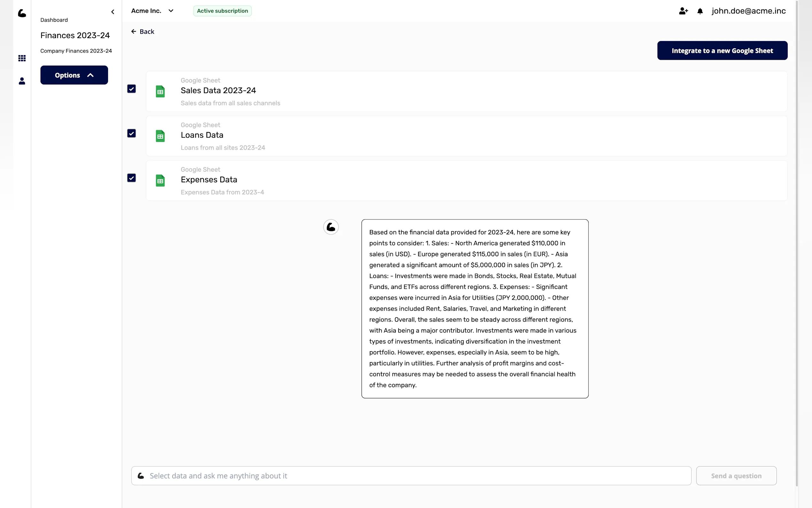Uncheck the Sales Data 2023-24 checkbox
This screenshot has width=812, height=508.
click(x=132, y=89)
